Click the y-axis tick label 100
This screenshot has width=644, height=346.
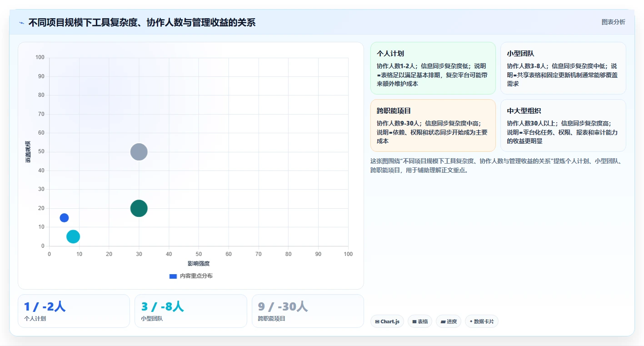[40, 57]
